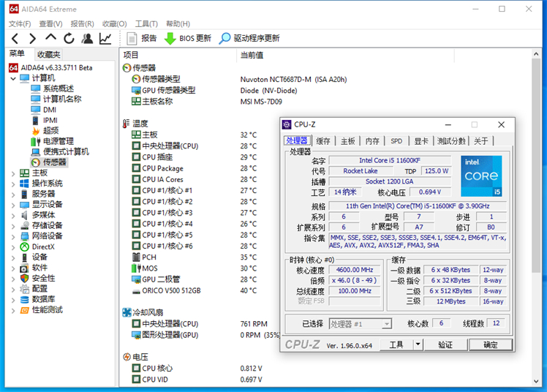Open the graph chart icon in toolbar
547x392 pixels.
click(x=106, y=39)
